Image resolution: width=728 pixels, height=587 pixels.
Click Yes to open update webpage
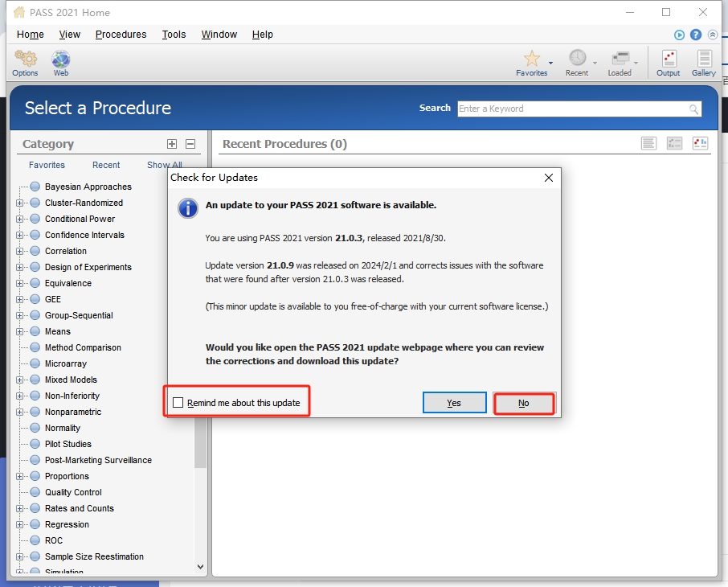click(454, 403)
